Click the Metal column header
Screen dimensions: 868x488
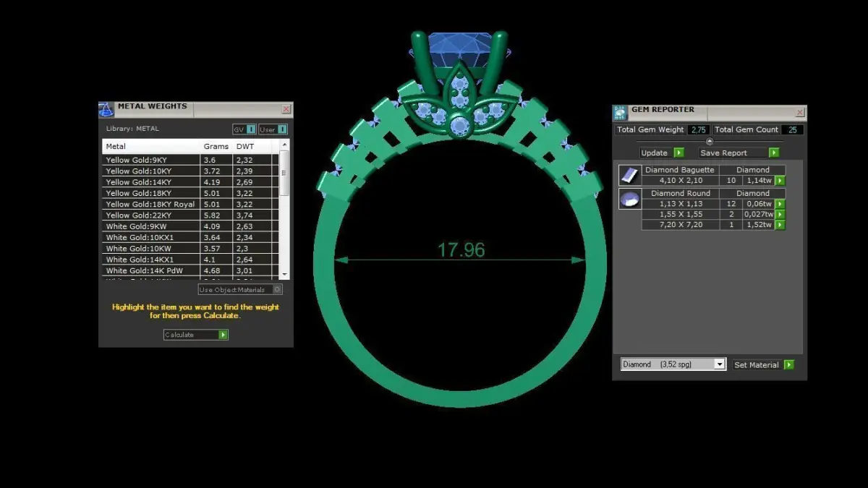tap(151, 146)
